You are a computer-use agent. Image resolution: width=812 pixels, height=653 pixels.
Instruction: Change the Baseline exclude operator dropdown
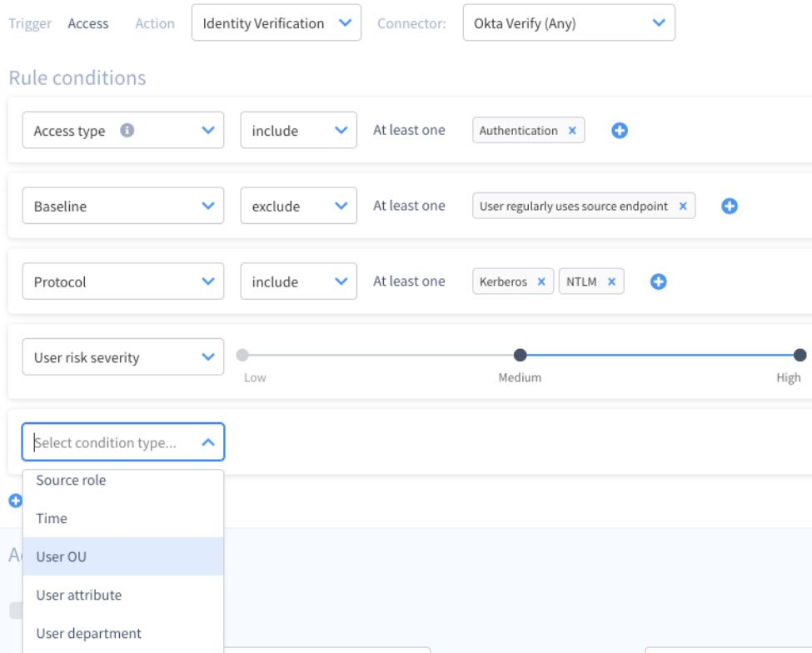point(298,207)
